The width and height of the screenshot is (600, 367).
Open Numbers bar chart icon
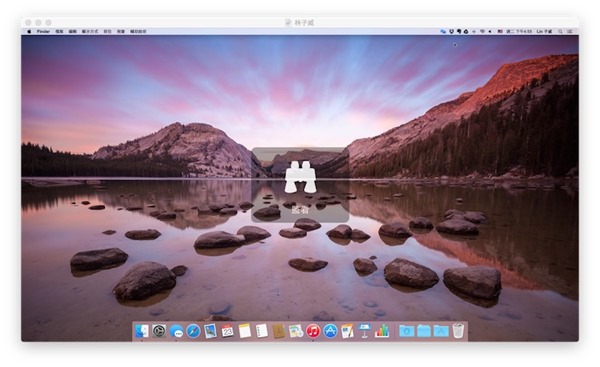(x=382, y=331)
